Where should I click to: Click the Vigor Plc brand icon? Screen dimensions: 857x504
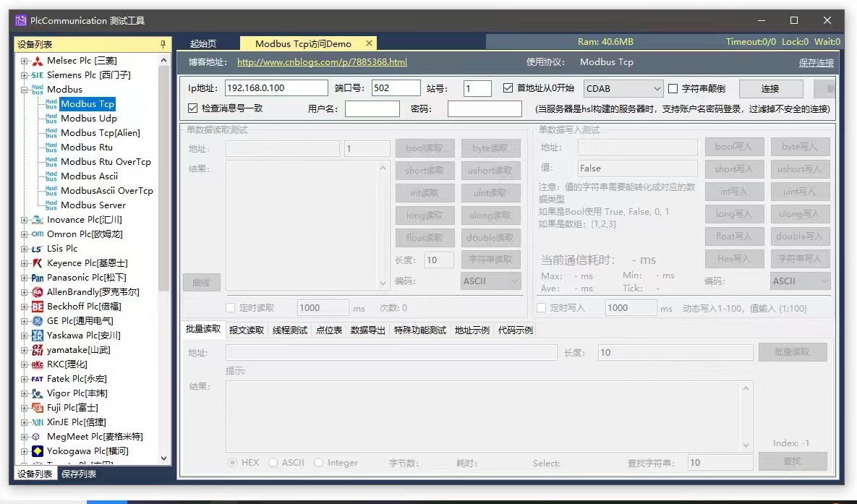coord(37,393)
